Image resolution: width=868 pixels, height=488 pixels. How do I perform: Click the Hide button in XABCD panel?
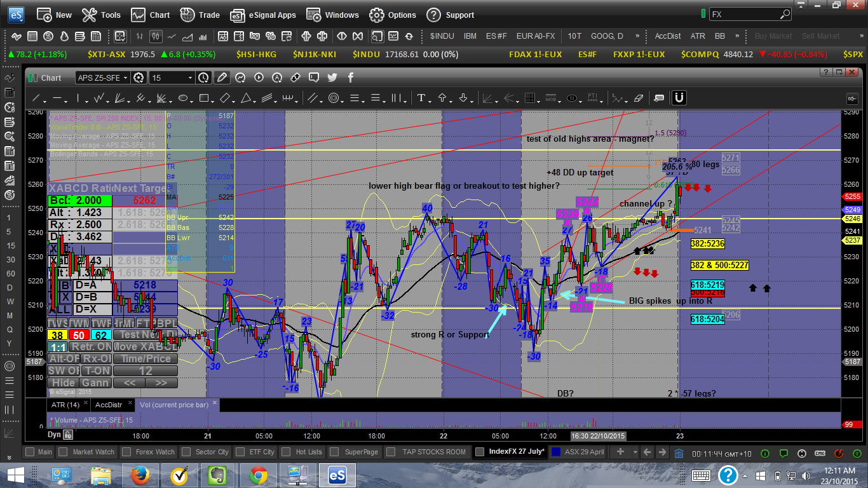coord(63,383)
